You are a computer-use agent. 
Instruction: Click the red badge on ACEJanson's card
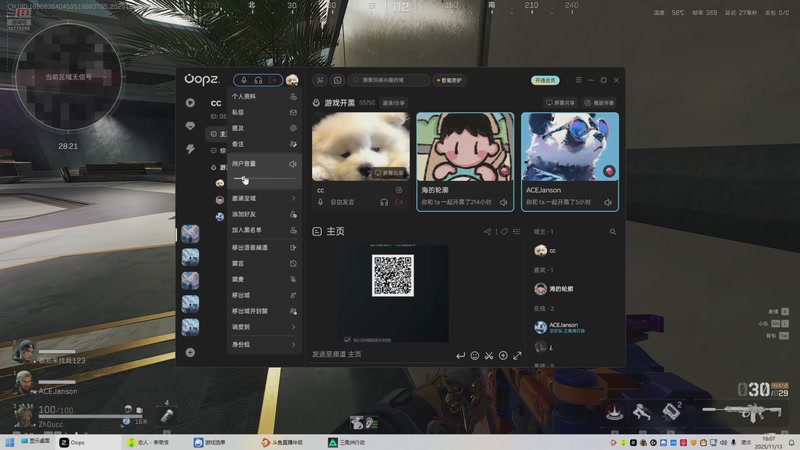tap(609, 171)
